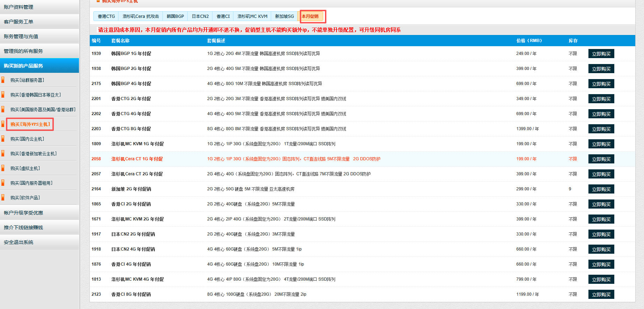Buy 香港CTG 2G 年付促 plan 2201
The image size is (644, 309).
(x=601, y=99)
